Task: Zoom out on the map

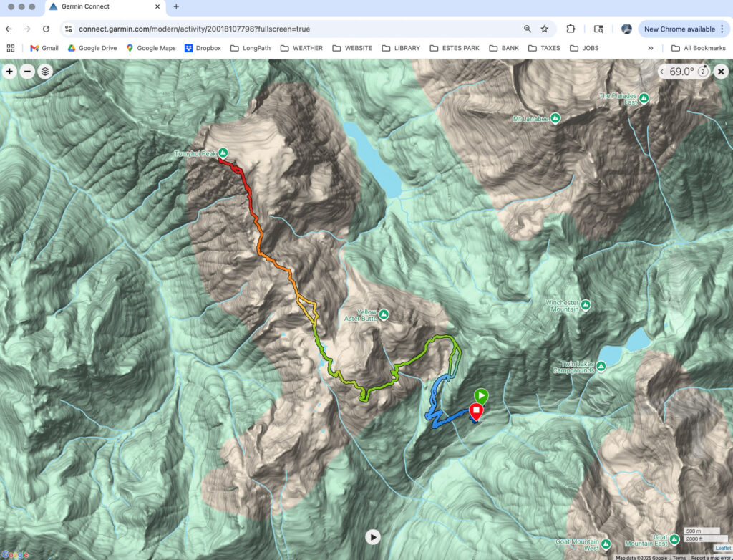Action: click(27, 72)
